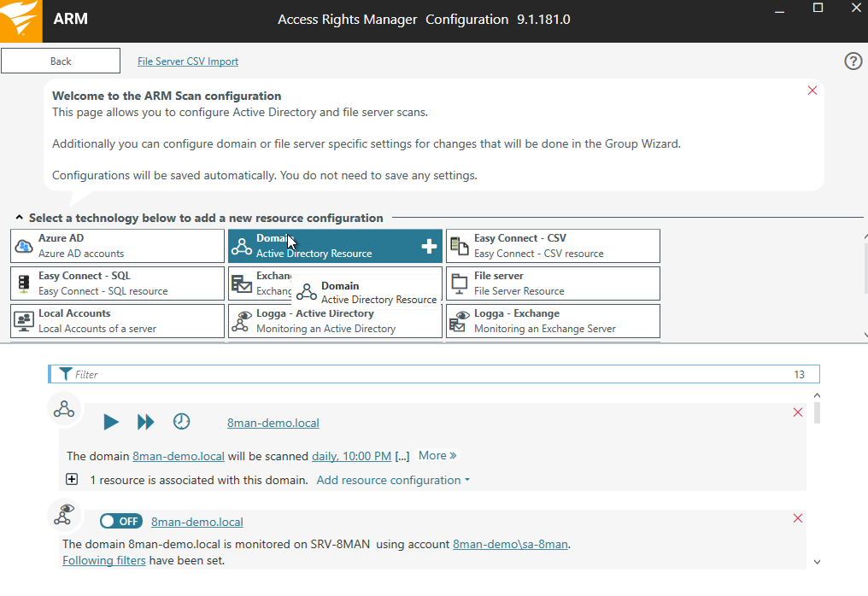Viewport: 868px width, 596px height.
Task: Add a Domain Active Directory resource
Action: [x=335, y=246]
